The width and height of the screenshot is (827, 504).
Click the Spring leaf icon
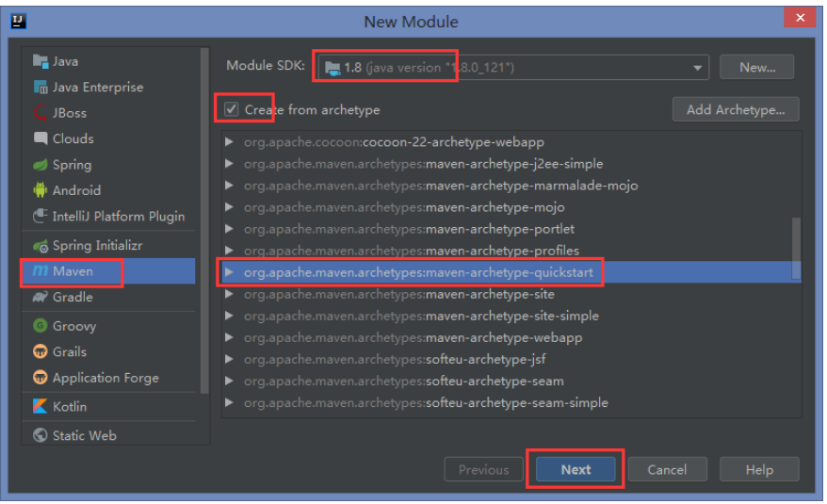click(x=41, y=165)
